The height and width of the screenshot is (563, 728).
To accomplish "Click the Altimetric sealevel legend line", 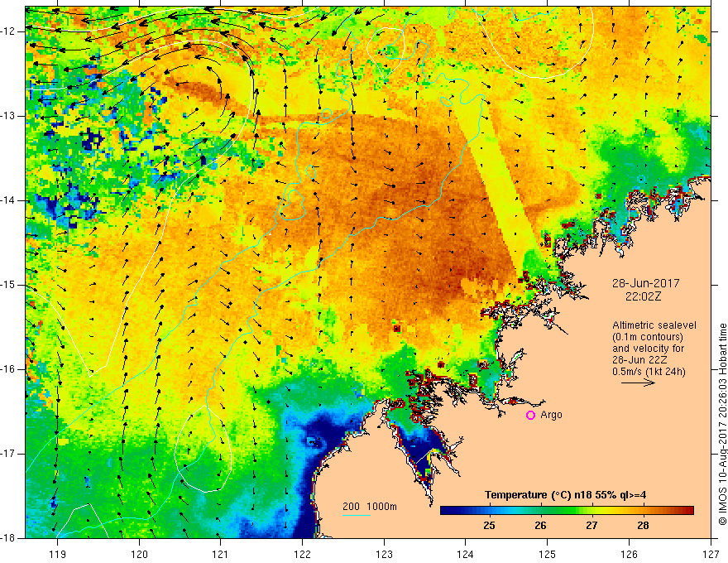I will point(654,325).
